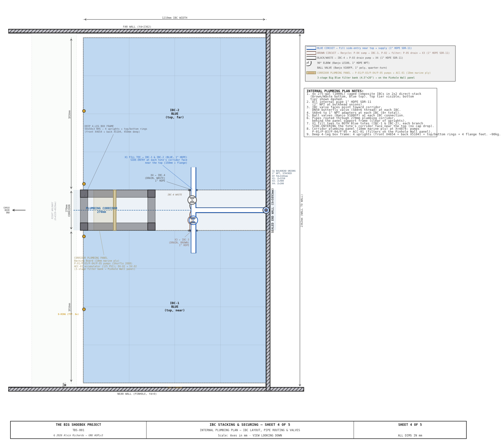Viewport: 504px width, 443px height.
Task: Click the 'Scale: Axes in mm' line
Action: click(250, 435)
